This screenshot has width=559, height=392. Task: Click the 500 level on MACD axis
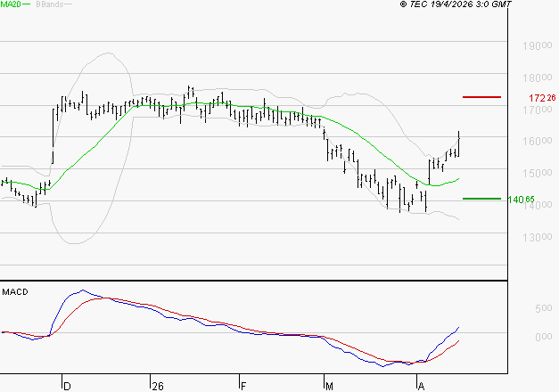[543, 309]
